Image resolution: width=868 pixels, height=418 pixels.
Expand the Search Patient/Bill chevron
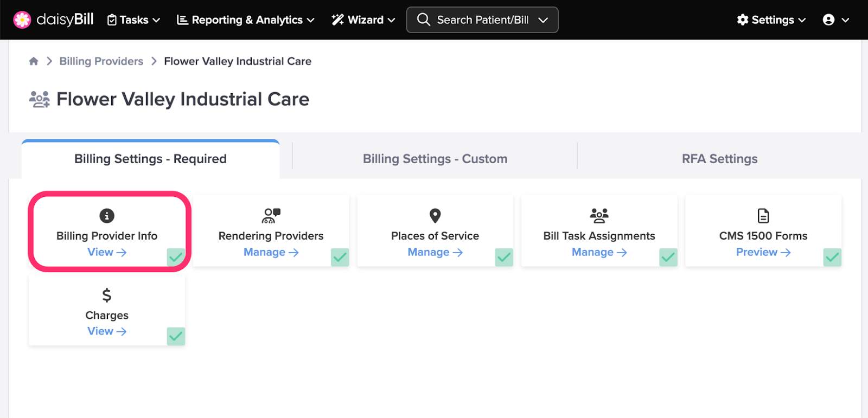coord(543,20)
